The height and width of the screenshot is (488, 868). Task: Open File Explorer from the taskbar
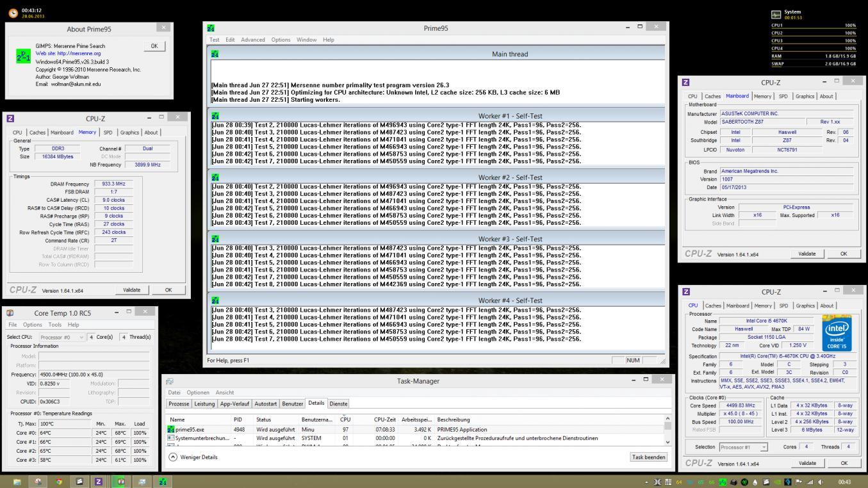pos(17,481)
